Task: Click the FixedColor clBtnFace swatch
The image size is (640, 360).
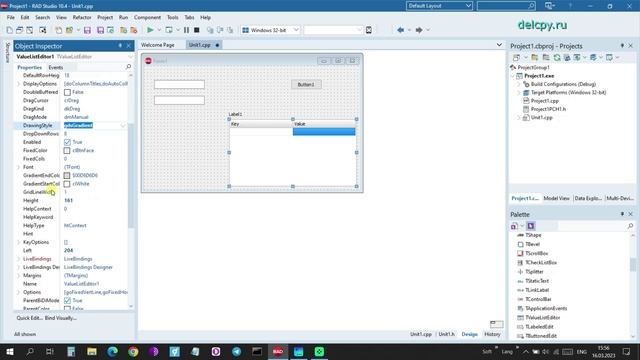Action: pyautogui.click(x=67, y=151)
